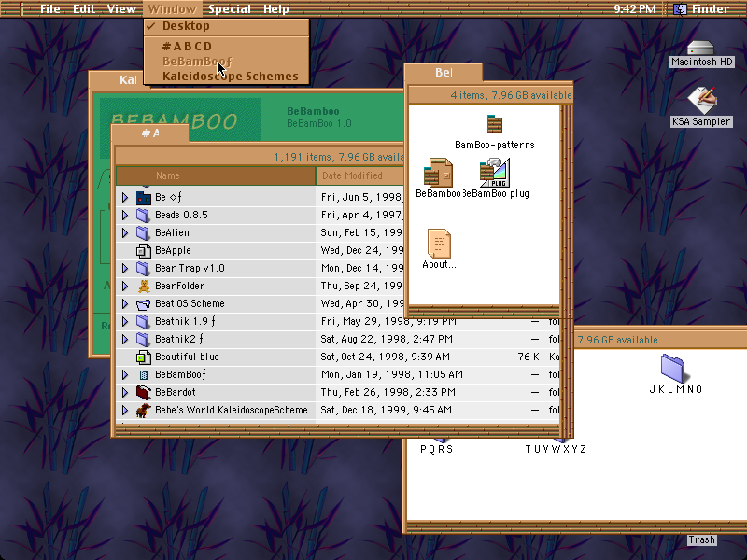Select the BeAlien folder icon

[x=144, y=232]
